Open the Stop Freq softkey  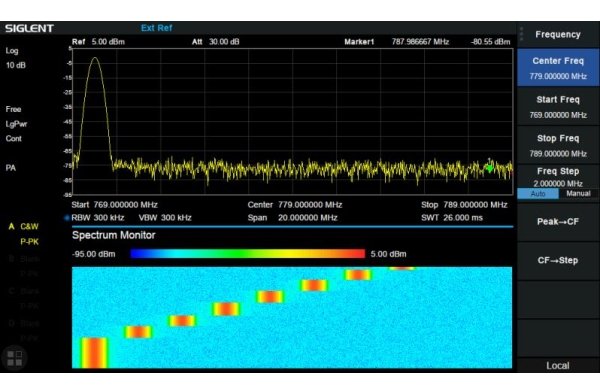[558, 145]
